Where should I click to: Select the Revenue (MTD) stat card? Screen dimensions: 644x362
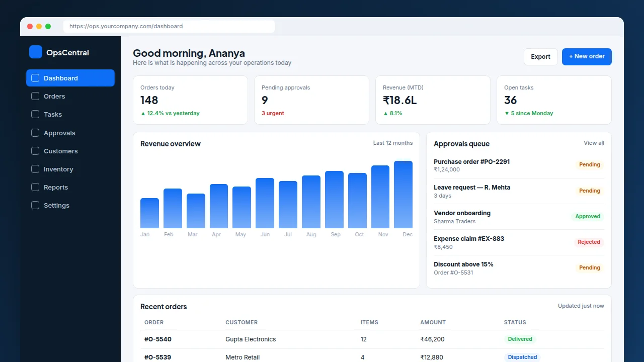(433, 100)
